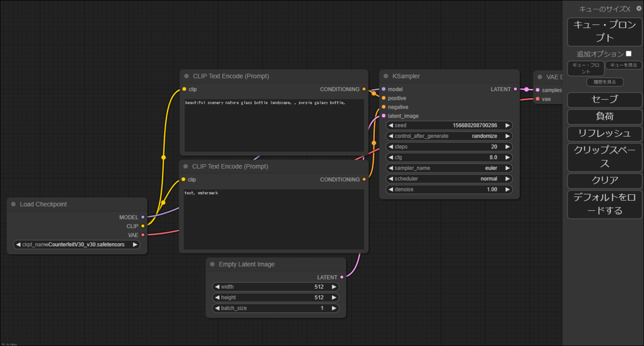Click the seed value 156680208700286
The width and height of the screenshot is (644, 346).
(474, 125)
